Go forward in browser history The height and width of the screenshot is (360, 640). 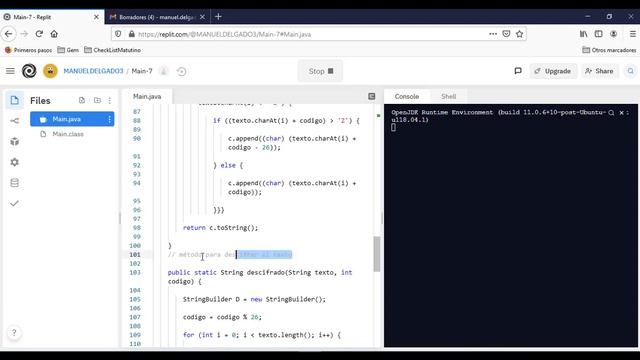(24, 34)
